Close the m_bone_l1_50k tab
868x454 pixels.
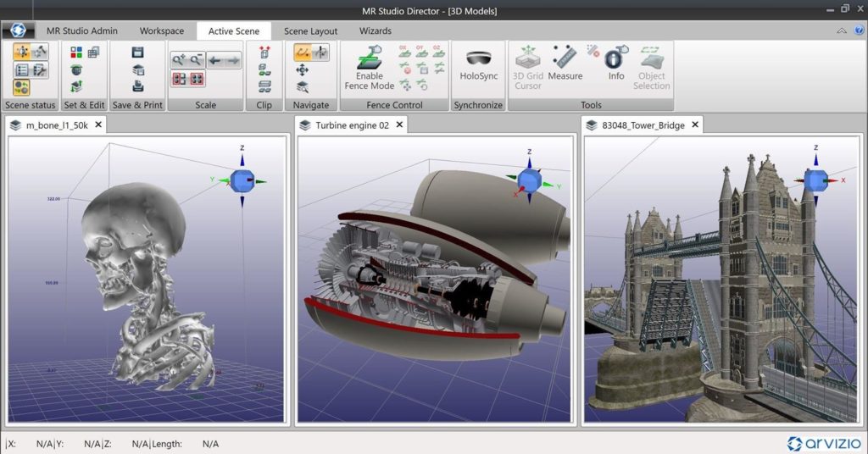tap(98, 125)
